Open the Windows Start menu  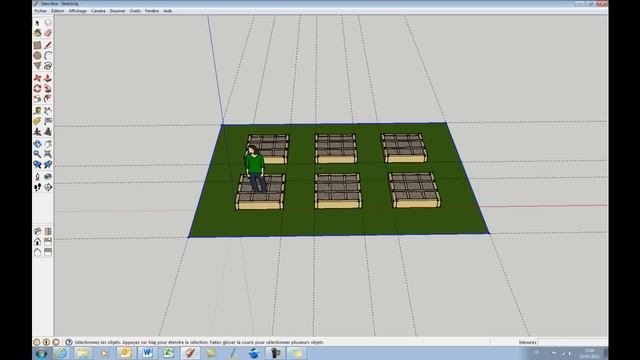(41, 353)
